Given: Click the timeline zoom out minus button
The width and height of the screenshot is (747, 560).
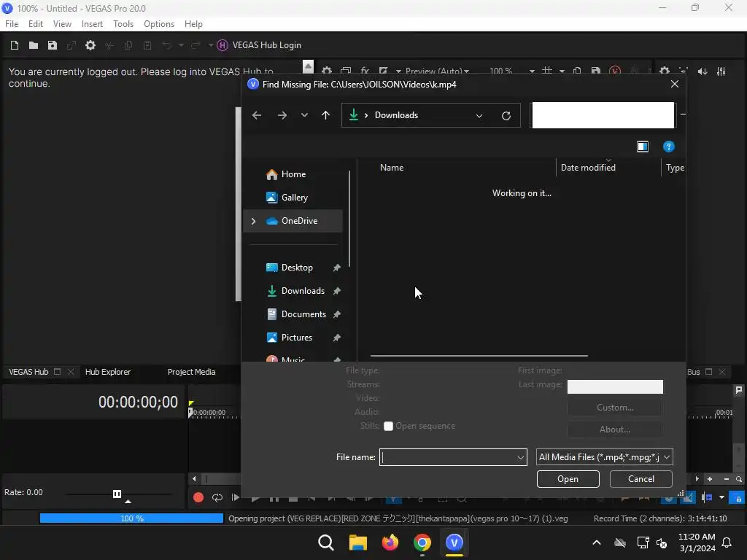Looking at the screenshot, I should (726, 479).
